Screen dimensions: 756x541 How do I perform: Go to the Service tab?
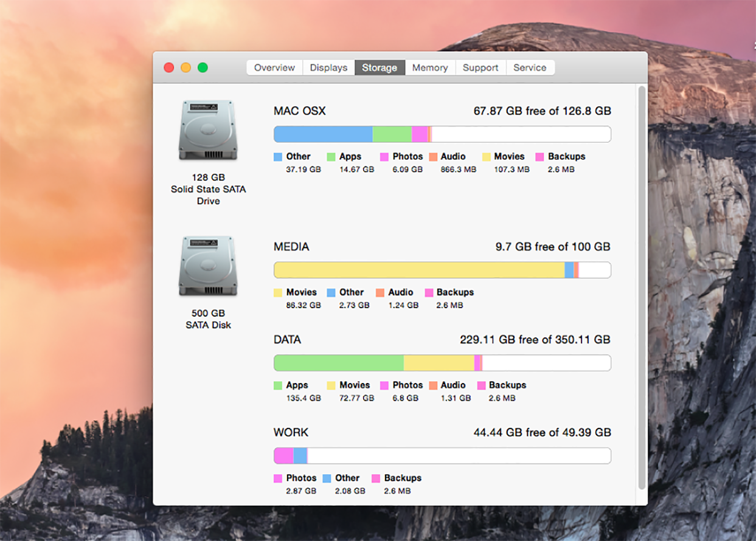[x=530, y=67]
